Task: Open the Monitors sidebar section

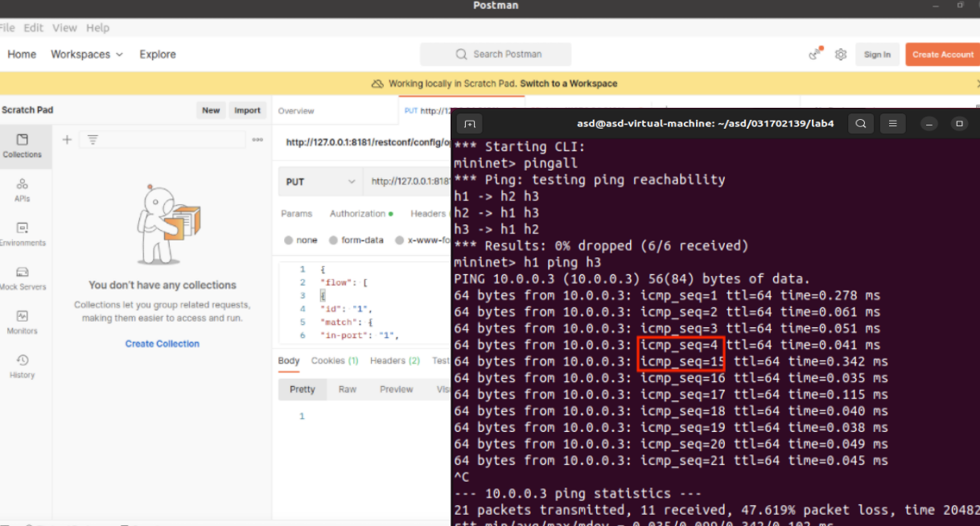Action: click(23, 323)
